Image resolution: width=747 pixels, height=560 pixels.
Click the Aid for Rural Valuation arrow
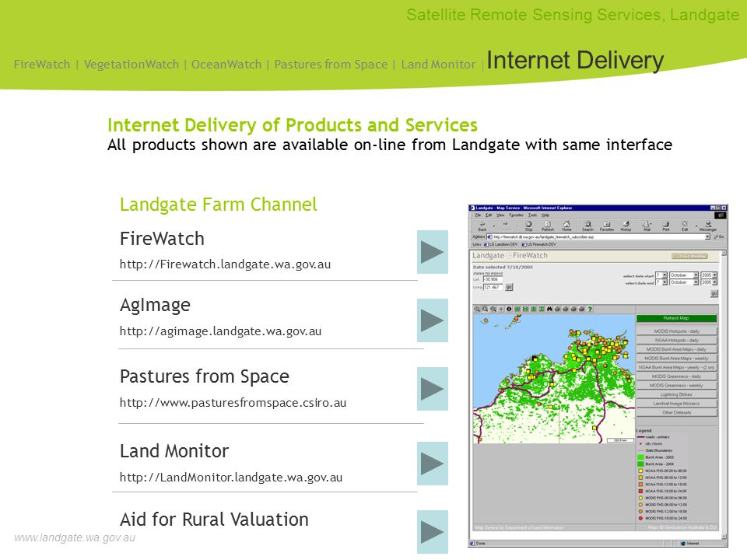click(433, 532)
